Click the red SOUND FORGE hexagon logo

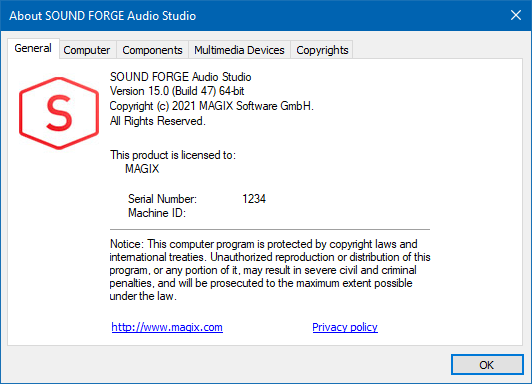point(59,113)
